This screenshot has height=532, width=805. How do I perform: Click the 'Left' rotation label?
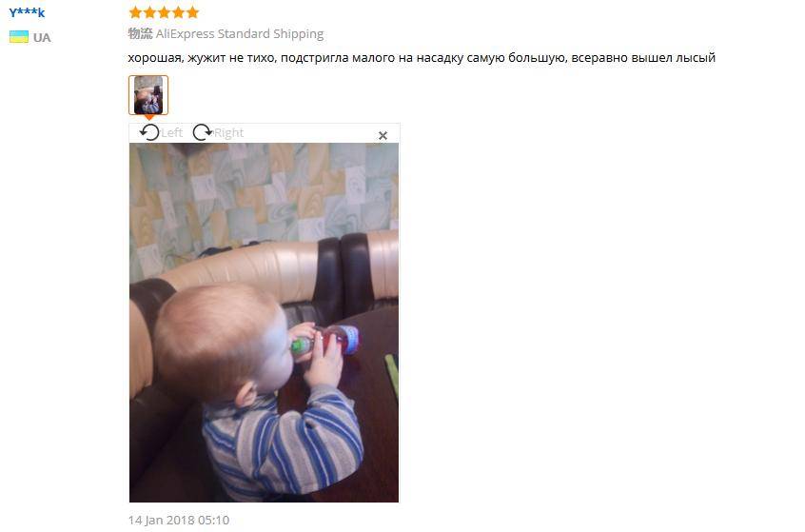point(172,132)
